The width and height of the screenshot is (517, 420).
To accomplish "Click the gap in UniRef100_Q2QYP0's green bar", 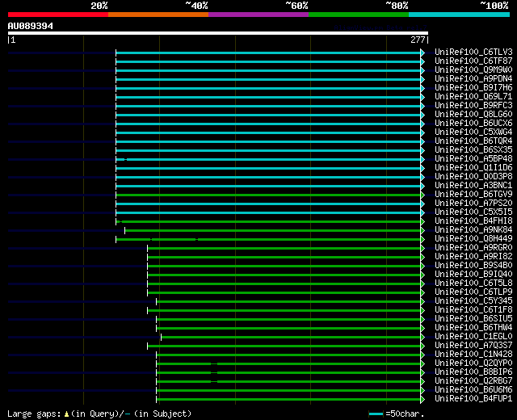I will (x=214, y=364).
